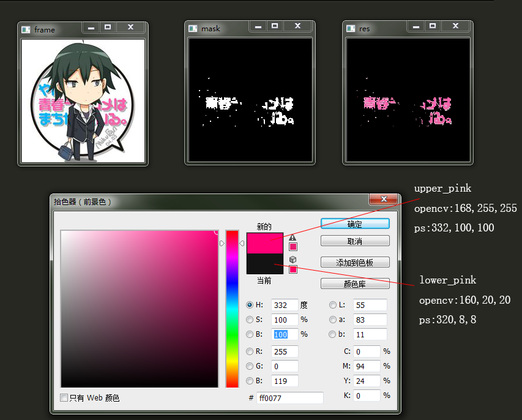Click the G field showing 0
Screen dimensions: 522x420
[285, 366]
